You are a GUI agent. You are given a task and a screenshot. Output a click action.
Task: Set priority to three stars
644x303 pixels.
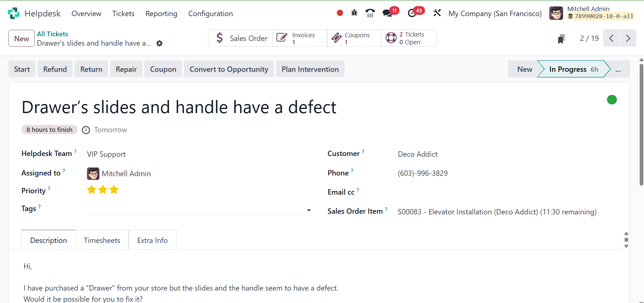[114, 190]
